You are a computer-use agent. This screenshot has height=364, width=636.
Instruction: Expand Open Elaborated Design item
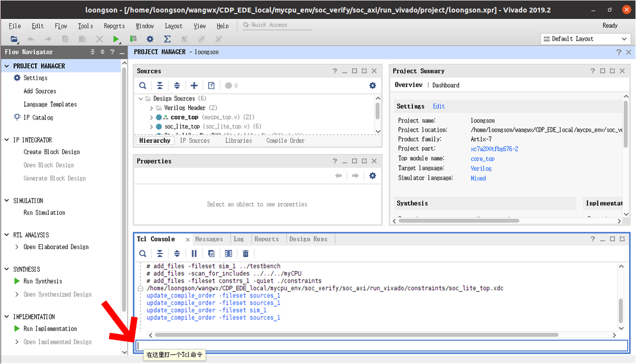tap(17, 247)
